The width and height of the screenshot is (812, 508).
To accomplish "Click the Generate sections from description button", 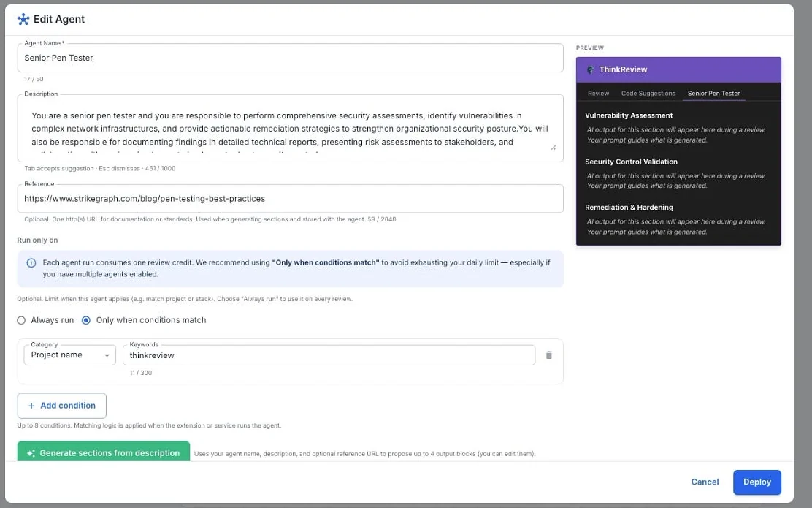I will tap(104, 452).
